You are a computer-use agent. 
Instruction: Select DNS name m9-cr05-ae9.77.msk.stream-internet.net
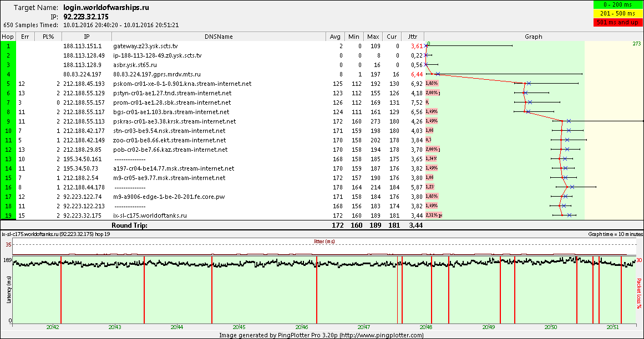[x=169, y=178]
